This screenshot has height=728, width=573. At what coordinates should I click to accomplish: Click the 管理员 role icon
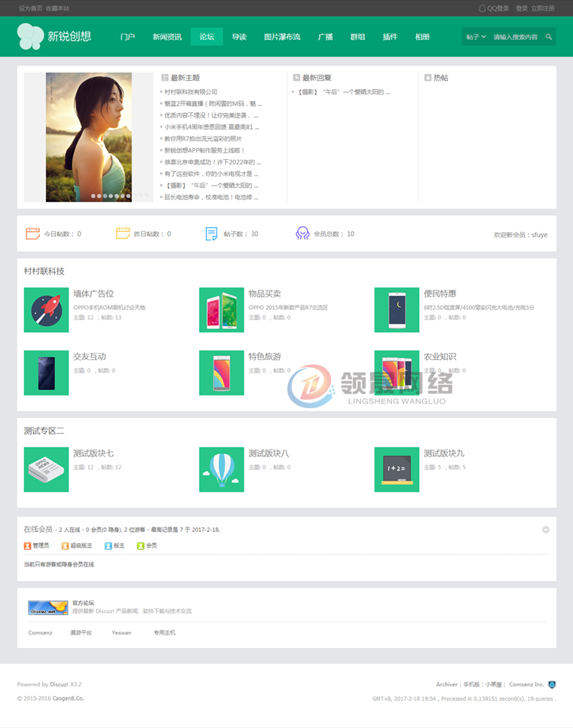pyautogui.click(x=27, y=546)
